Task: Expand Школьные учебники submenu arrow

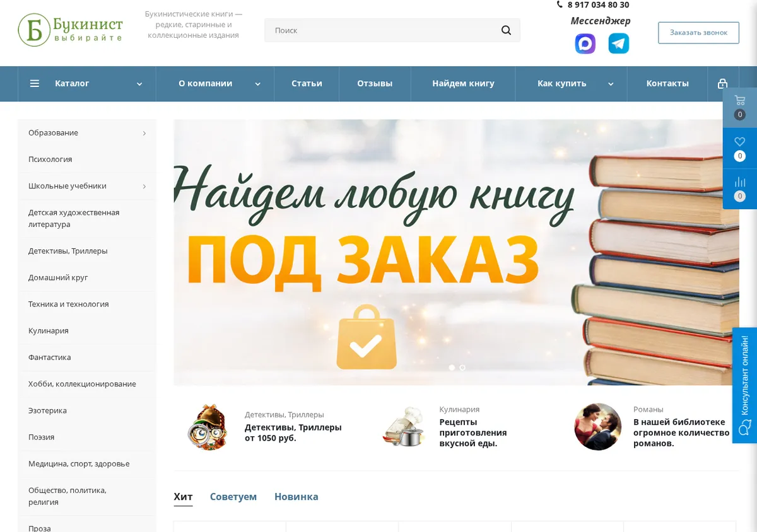Action: tap(144, 187)
